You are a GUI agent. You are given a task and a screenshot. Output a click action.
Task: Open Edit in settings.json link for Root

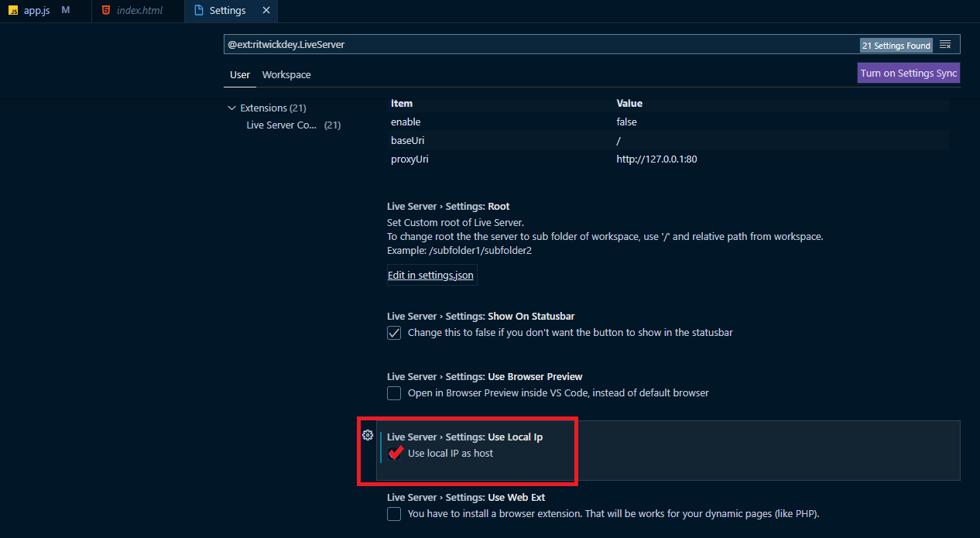(x=430, y=276)
